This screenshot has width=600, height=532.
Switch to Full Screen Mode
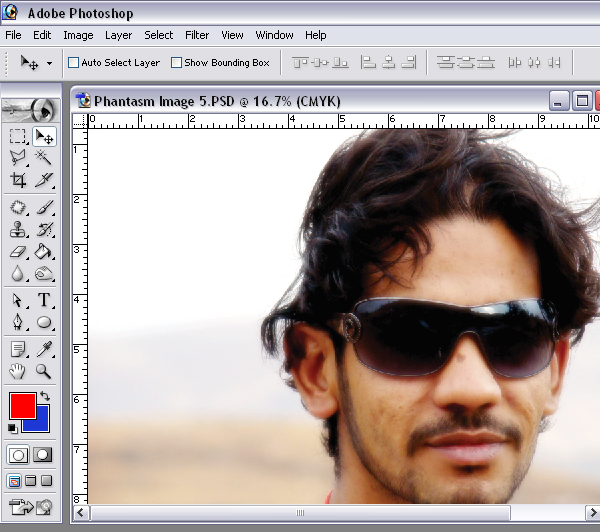tap(47, 481)
